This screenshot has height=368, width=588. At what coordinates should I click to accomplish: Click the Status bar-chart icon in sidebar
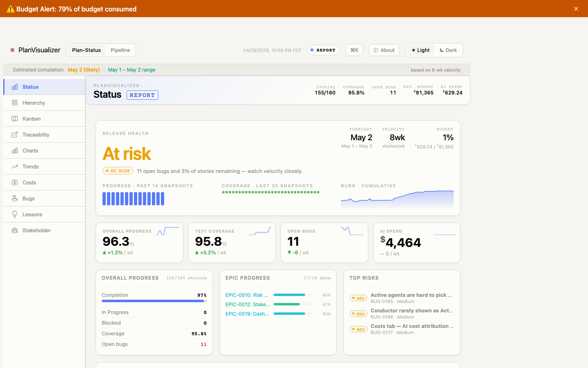pyautogui.click(x=15, y=87)
